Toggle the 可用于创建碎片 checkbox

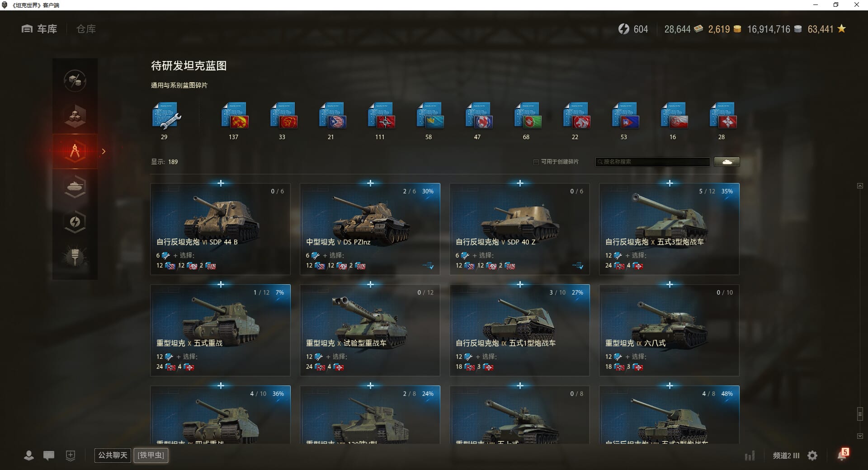pyautogui.click(x=536, y=162)
